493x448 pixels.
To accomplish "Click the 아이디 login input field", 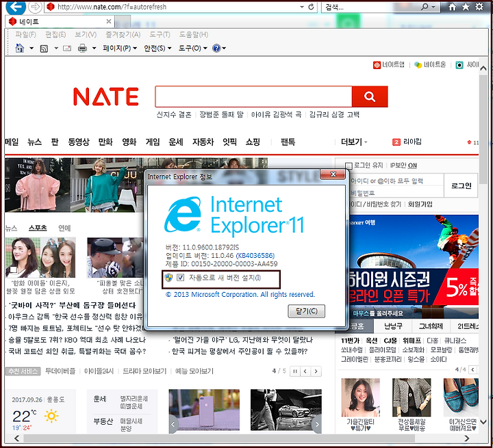I will point(396,181).
